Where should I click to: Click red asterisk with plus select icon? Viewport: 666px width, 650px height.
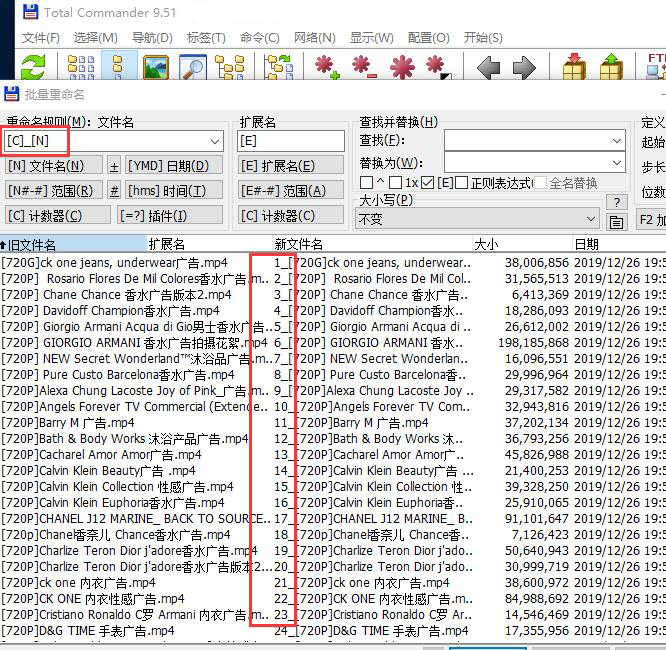coord(327,67)
